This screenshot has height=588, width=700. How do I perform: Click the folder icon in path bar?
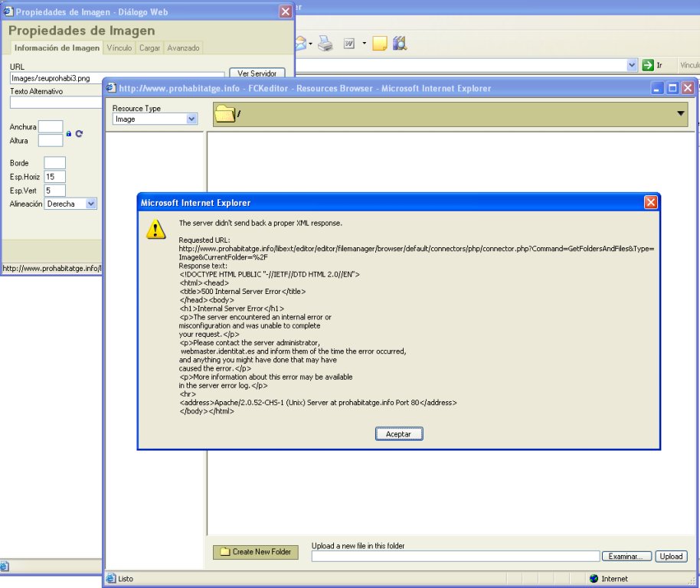(x=225, y=114)
